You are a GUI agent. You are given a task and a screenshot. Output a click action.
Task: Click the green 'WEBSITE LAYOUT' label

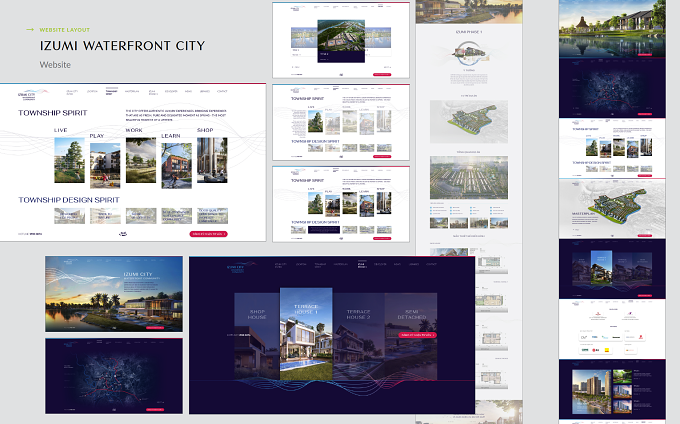coord(65,30)
